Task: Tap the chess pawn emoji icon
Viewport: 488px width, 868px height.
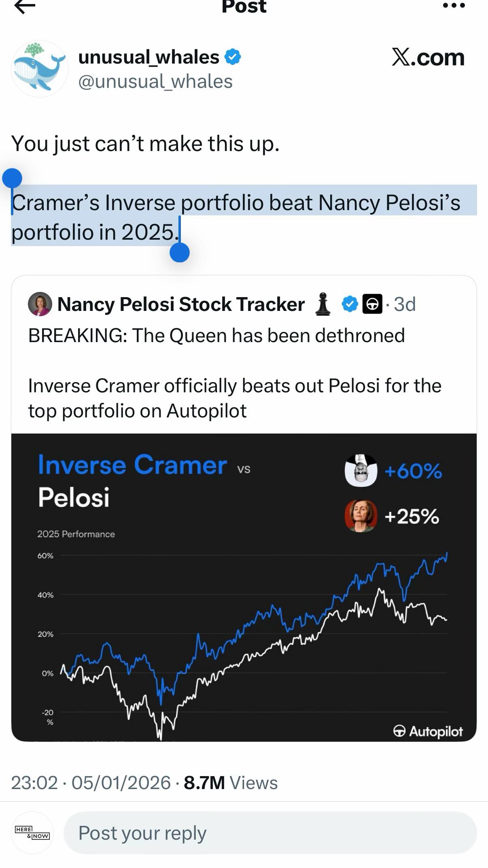Action: click(x=323, y=304)
